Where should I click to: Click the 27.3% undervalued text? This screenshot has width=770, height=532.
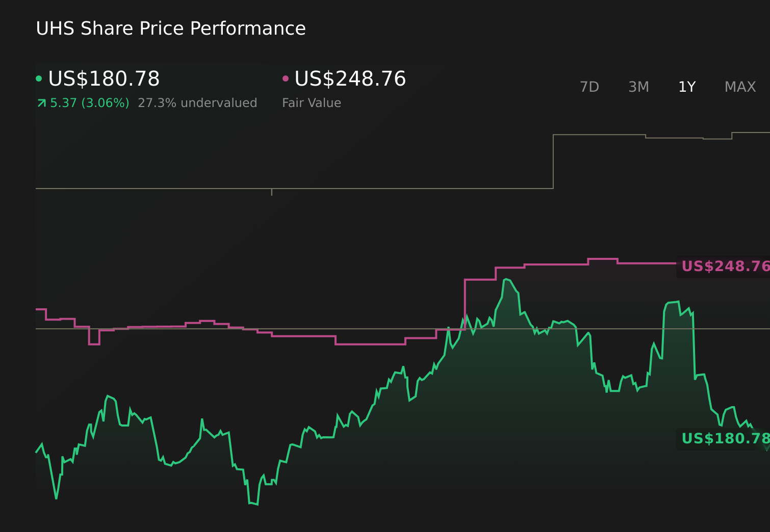[x=197, y=102]
